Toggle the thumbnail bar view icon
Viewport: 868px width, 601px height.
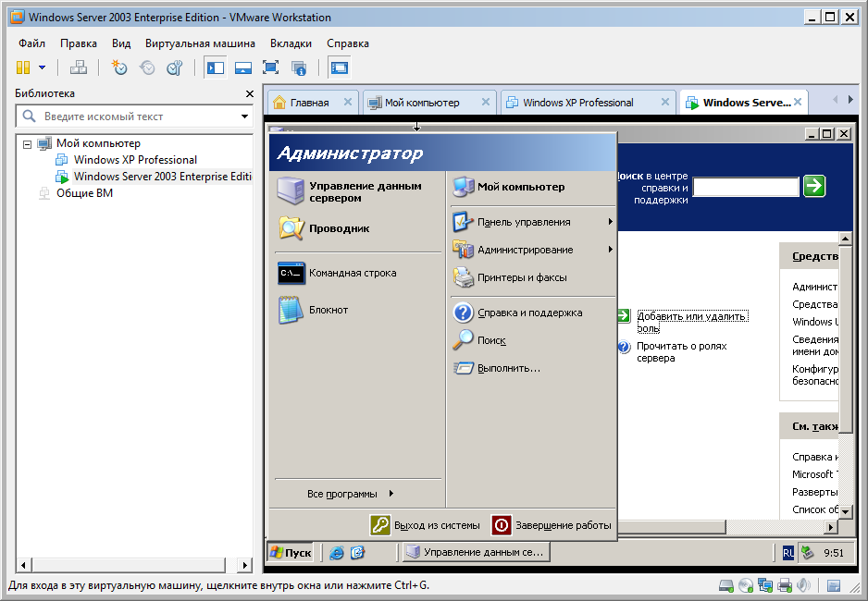pyautogui.click(x=243, y=68)
